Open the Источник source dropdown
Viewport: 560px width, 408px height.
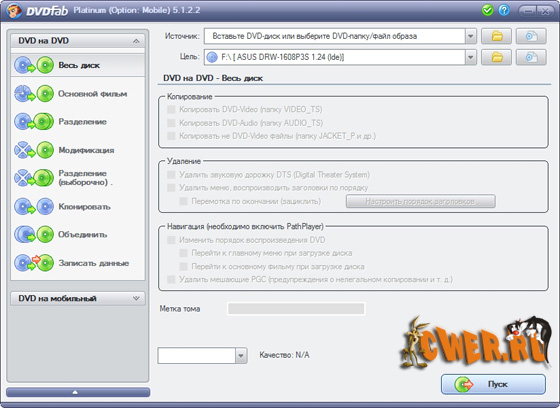coord(471,36)
